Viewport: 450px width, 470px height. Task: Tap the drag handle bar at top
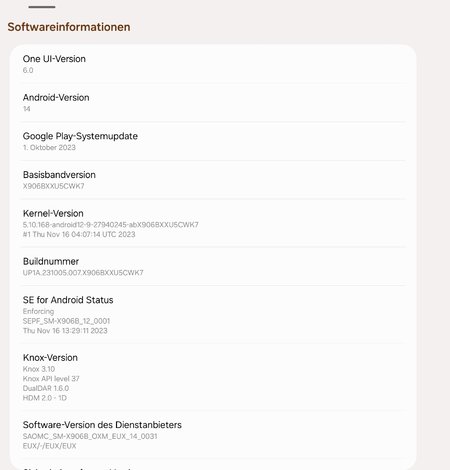[42, 7]
